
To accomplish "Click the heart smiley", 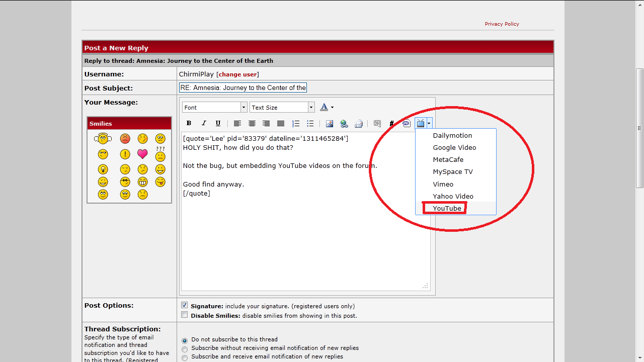I will pyautogui.click(x=142, y=154).
